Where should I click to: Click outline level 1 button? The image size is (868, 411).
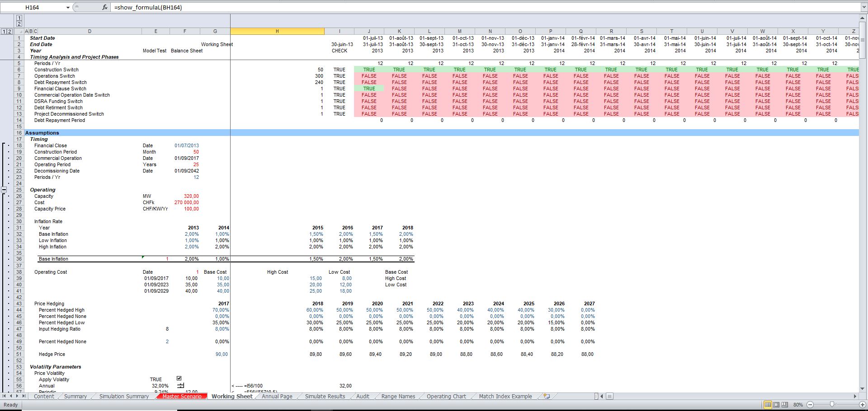point(5,32)
